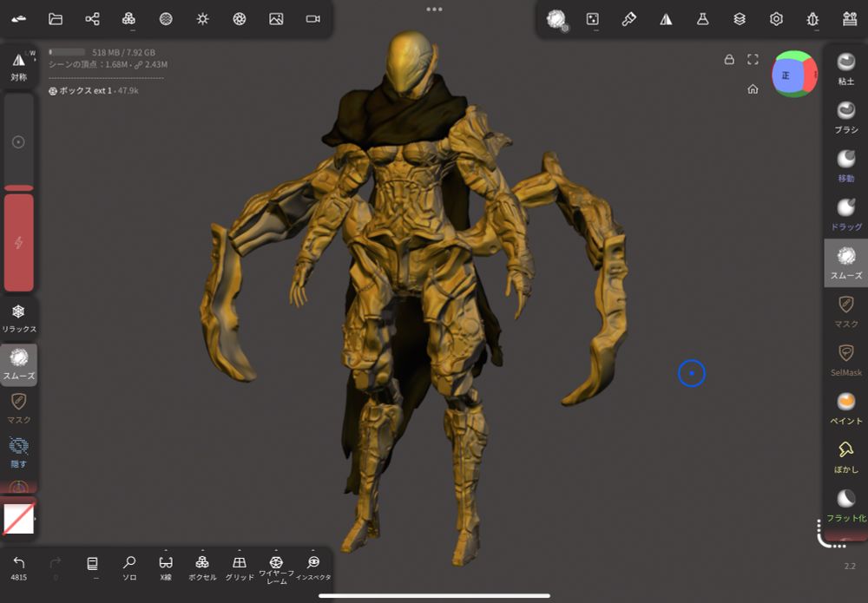Open the Lighting sun icon menu
Screen dimensions: 868x603
[202, 19]
